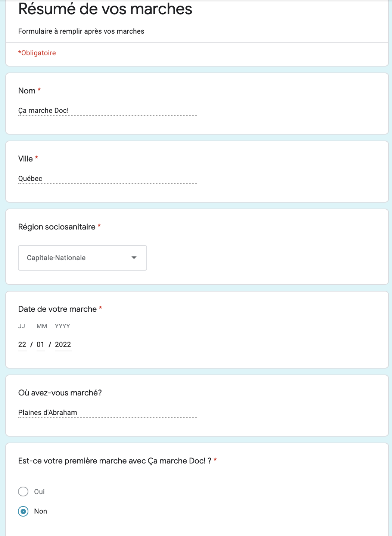Click the Date de votre marche question label
This screenshot has width=392, height=536.
[x=57, y=309]
